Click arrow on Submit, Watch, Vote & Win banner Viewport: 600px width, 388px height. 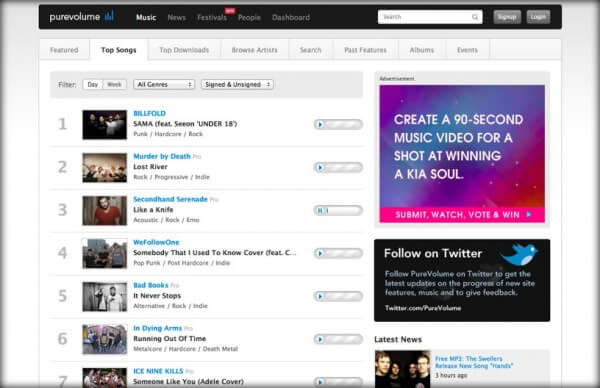(x=529, y=215)
